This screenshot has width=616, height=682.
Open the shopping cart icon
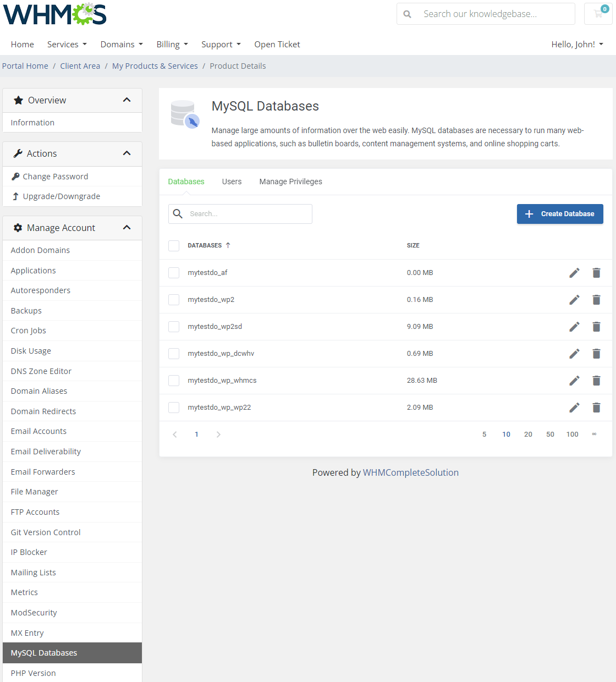coord(598,14)
